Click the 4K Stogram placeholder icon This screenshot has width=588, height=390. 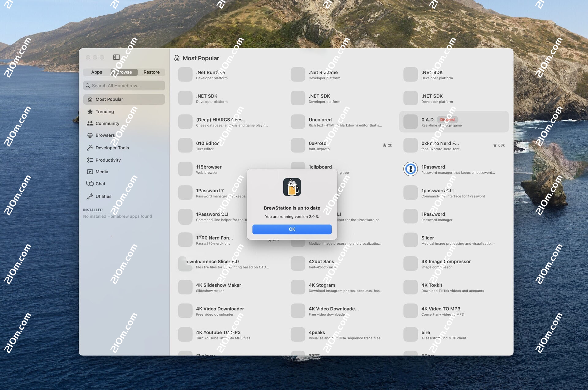pos(298,287)
